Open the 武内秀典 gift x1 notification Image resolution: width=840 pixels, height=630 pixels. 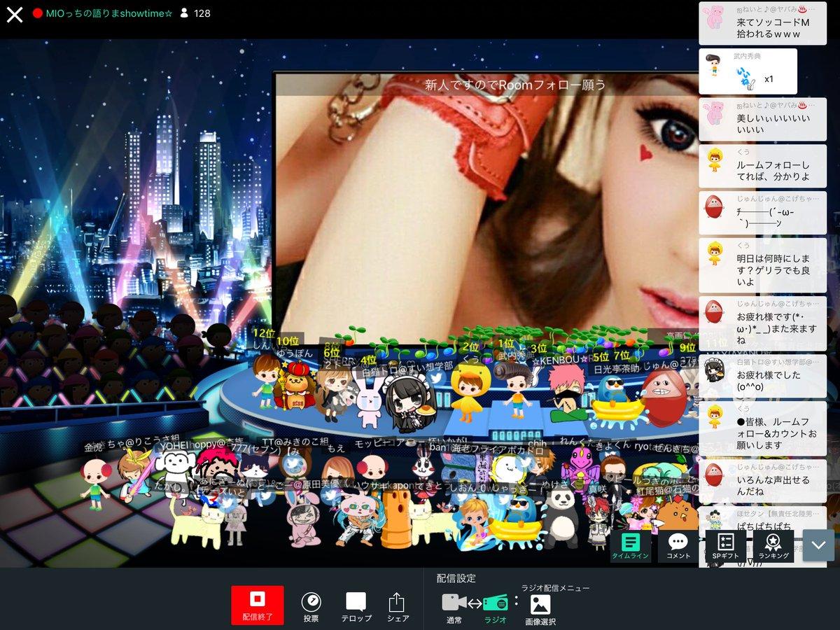click(748, 71)
